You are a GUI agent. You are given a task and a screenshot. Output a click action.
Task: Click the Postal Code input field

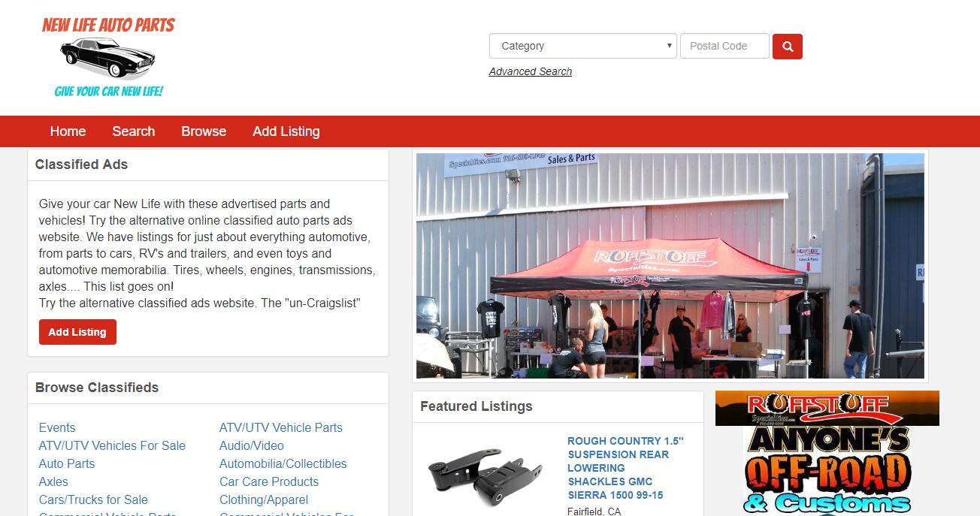(x=724, y=46)
